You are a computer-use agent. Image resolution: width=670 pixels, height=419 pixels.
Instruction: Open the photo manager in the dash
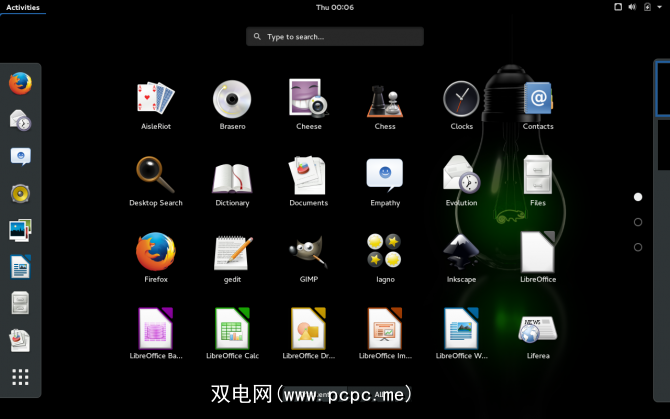(x=20, y=230)
